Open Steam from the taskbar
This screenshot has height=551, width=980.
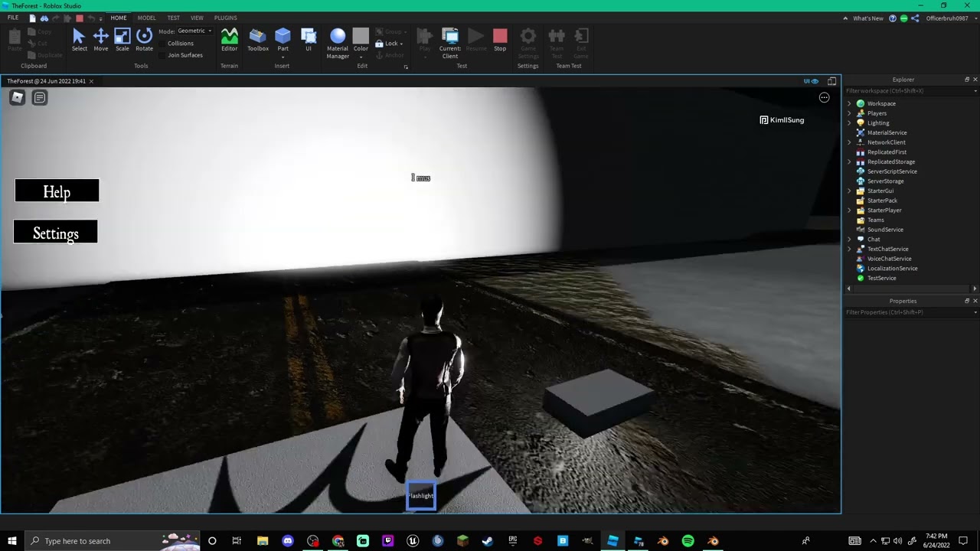pos(487,541)
